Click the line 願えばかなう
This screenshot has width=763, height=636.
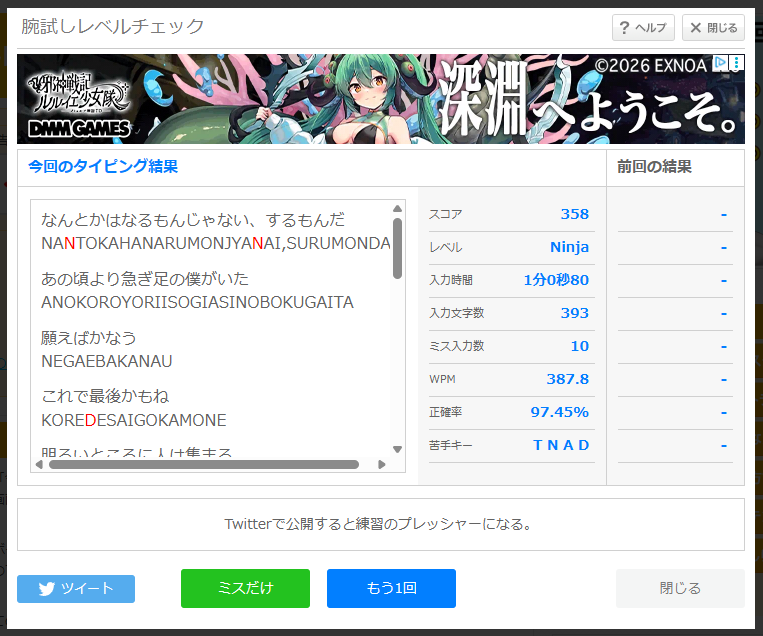89,338
